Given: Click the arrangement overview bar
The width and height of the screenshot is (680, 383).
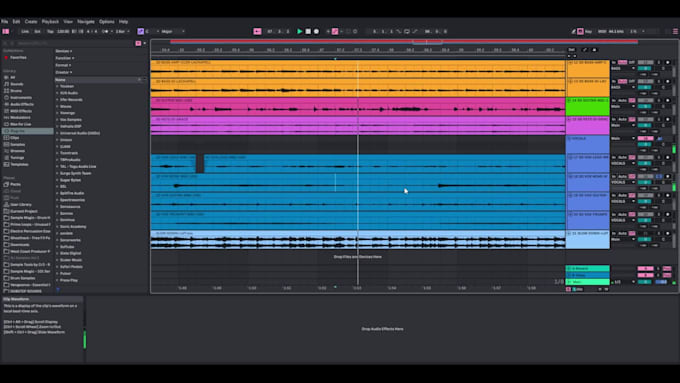Looking at the screenshot, I should click(403, 42).
